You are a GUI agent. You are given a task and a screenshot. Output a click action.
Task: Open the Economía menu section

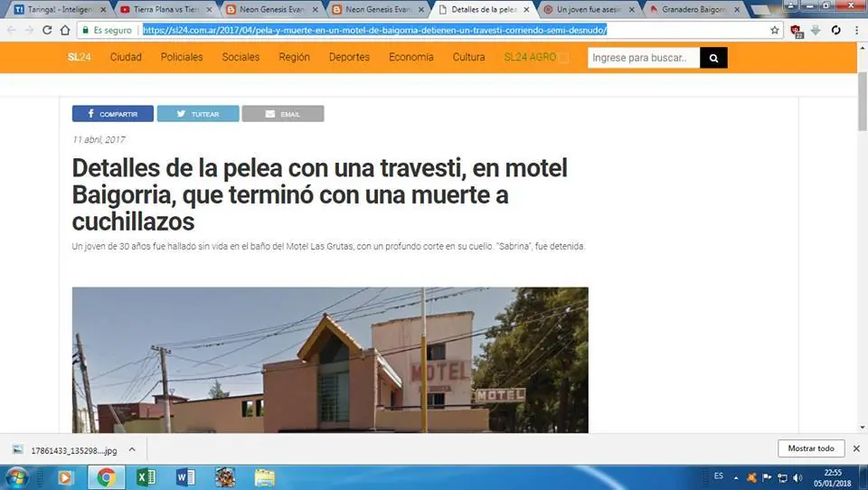[410, 57]
